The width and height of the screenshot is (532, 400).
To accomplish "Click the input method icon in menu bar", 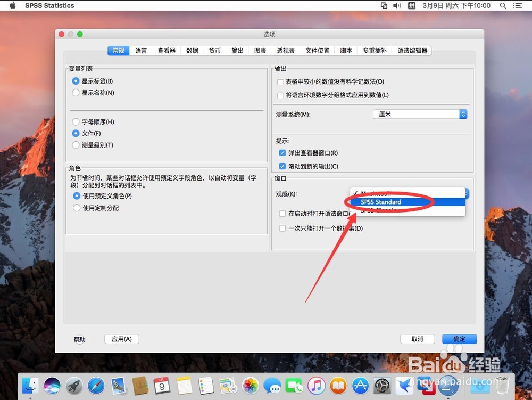I will pos(412,5).
